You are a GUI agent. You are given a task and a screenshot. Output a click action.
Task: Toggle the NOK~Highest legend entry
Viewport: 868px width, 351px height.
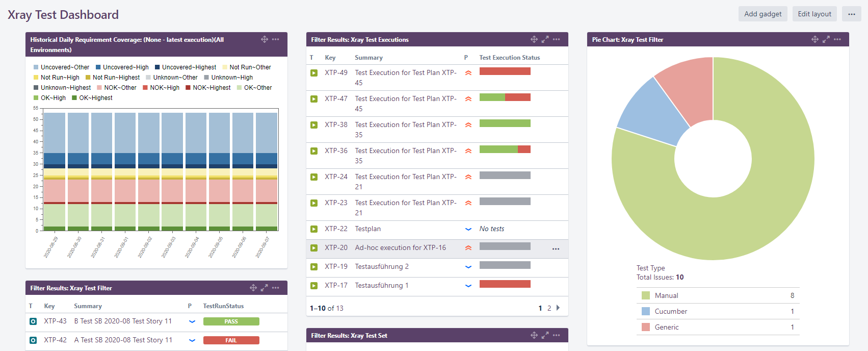pos(208,88)
